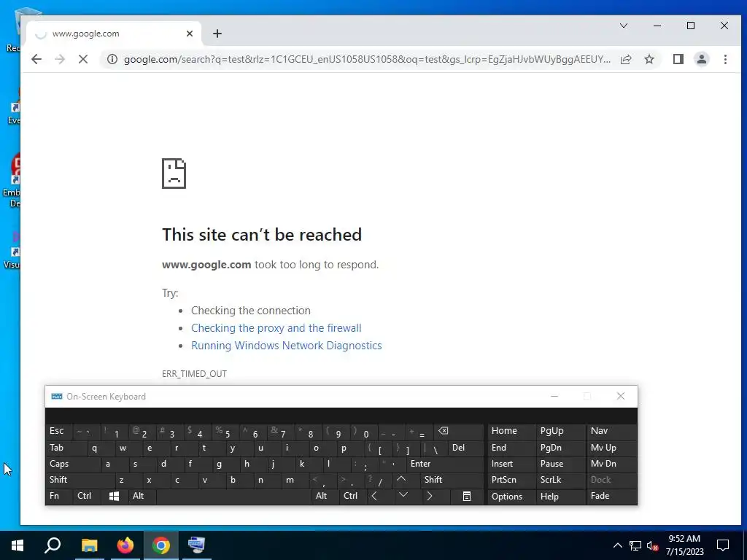The image size is (747, 560).
Task: Open the Windows Start menu
Action: [18, 545]
